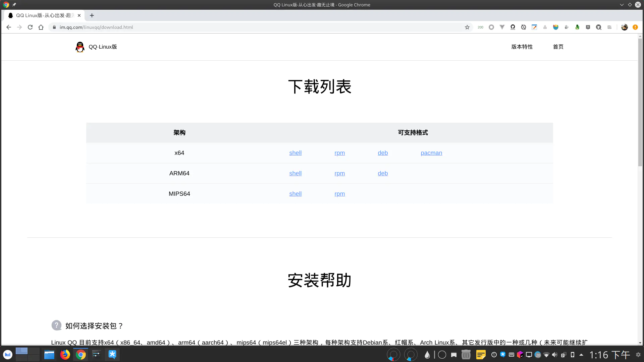
Task: Download the ARM64 deb package
Action: pos(383,173)
